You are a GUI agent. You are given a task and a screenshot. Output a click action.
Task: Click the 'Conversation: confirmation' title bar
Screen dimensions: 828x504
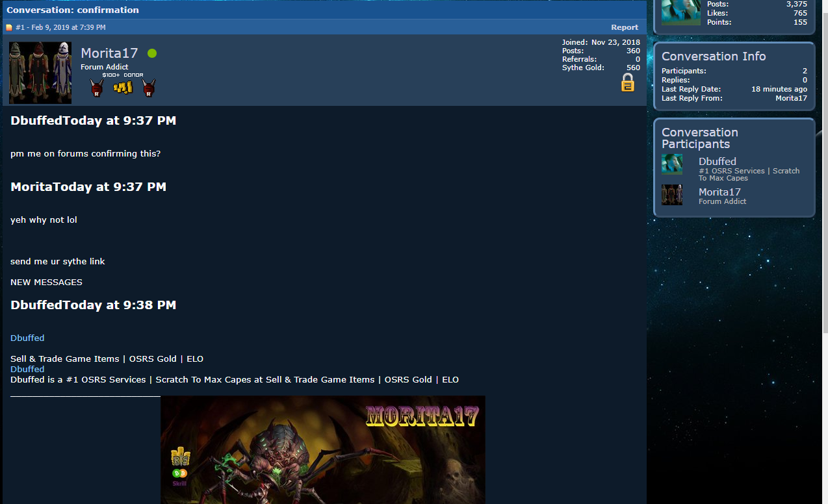324,10
